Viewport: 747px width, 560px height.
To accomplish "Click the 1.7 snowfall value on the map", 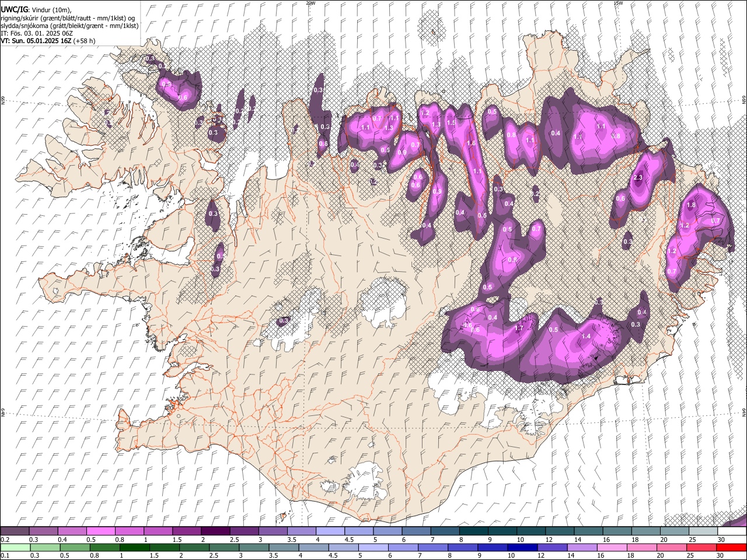I will (519, 328).
